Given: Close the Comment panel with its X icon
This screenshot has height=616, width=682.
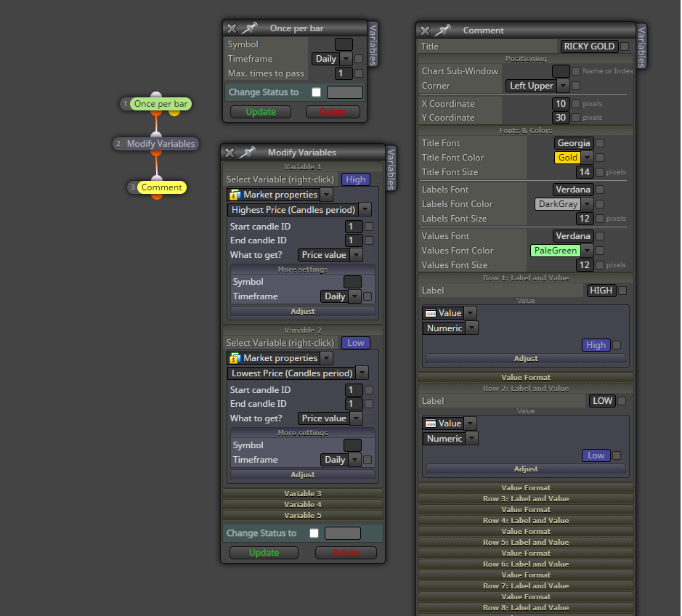Looking at the screenshot, I should 425,31.
